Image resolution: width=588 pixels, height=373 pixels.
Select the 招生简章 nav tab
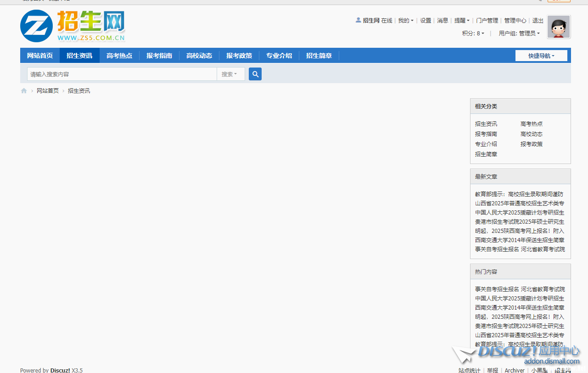click(319, 56)
